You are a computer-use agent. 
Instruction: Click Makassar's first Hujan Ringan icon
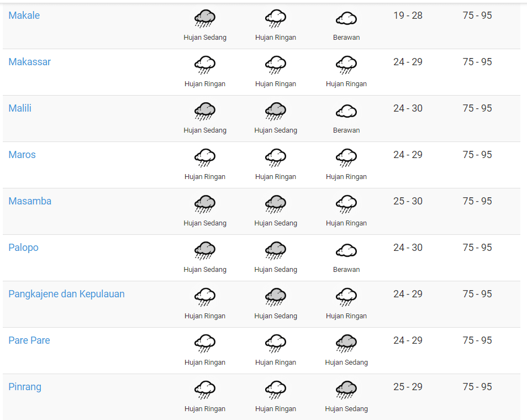click(x=205, y=65)
